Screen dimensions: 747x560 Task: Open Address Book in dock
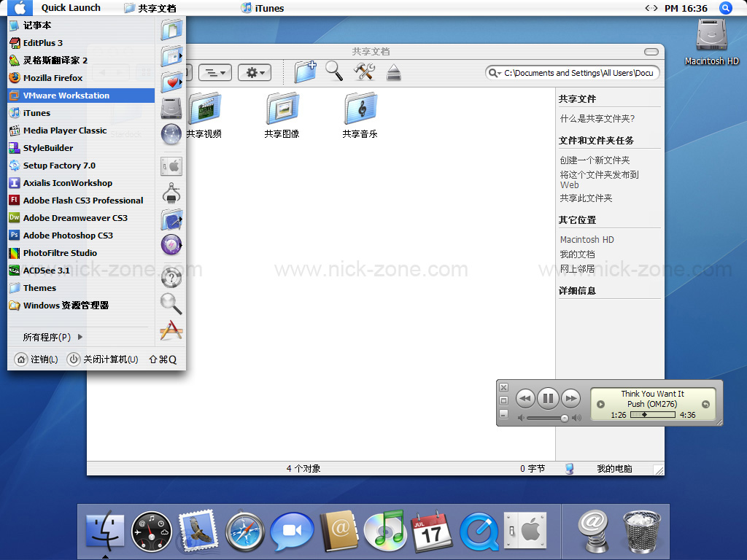[x=339, y=531]
